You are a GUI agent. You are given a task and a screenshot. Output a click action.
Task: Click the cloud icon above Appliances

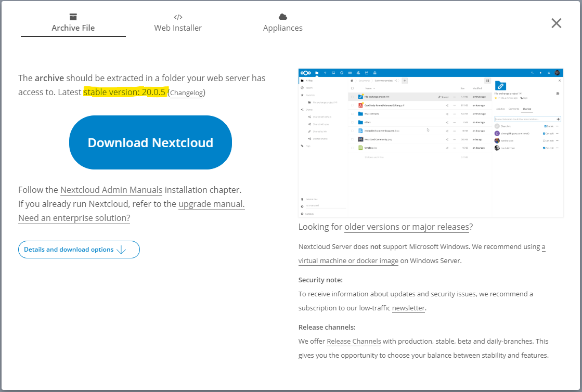coord(283,17)
